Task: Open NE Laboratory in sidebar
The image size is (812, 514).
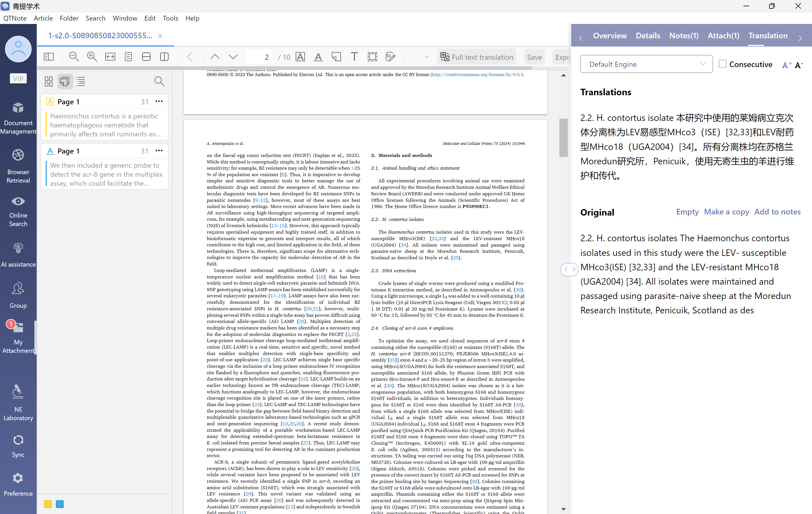Action: point(18,403)
